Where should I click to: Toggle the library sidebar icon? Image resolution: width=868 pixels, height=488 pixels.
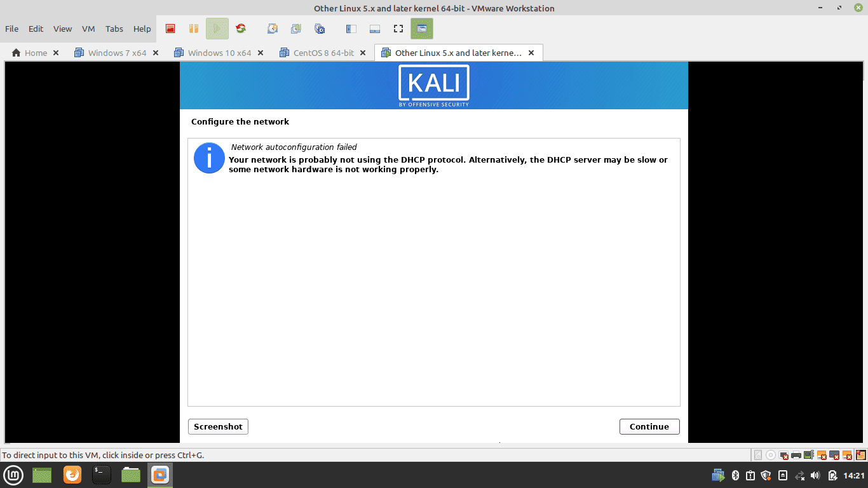click(351, 29)
